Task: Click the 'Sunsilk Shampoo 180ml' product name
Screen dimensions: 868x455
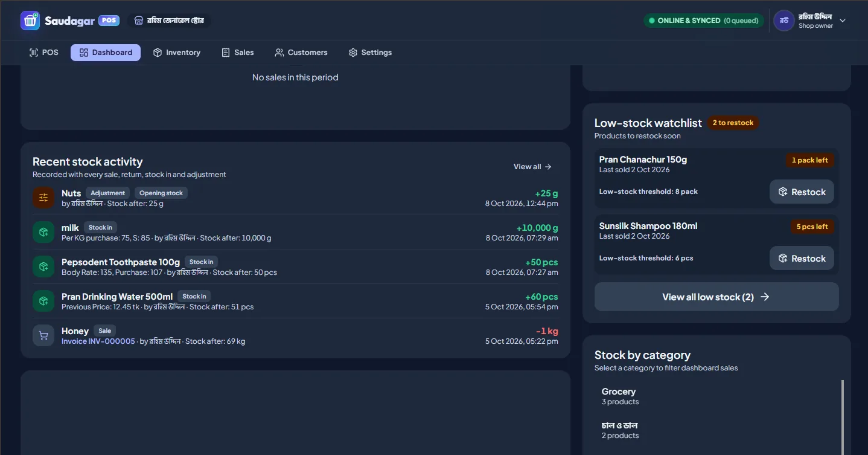Action: pos(648,226)
